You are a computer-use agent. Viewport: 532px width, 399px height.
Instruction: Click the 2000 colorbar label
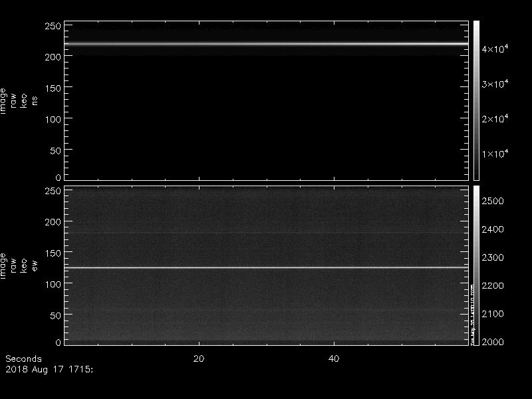click(493, 342)
